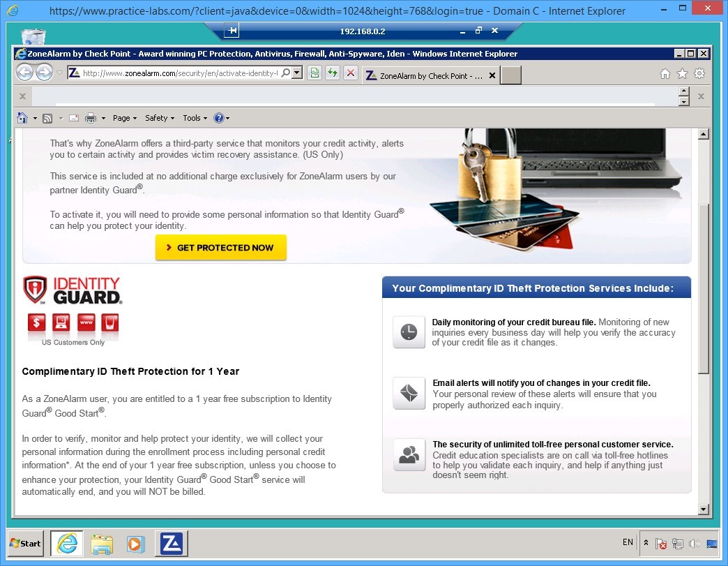Open the Safety dropdown menu
The width and height of the screenshot is (728, 566).
158,118
